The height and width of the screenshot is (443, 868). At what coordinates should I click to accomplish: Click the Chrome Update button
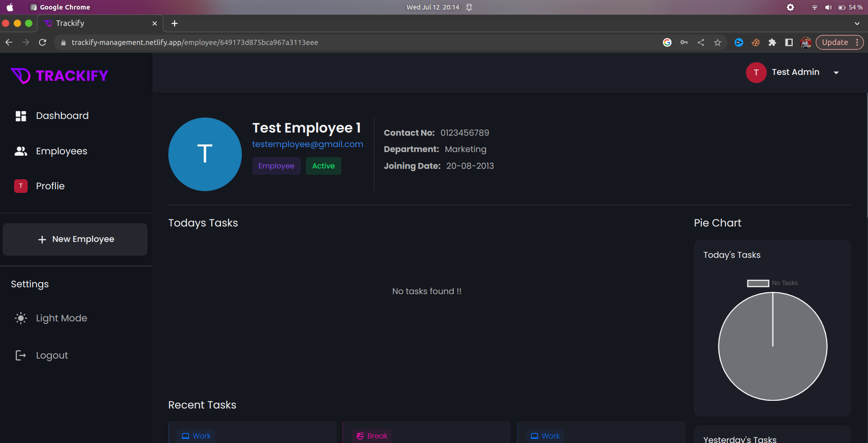click(x=835, y=42)
